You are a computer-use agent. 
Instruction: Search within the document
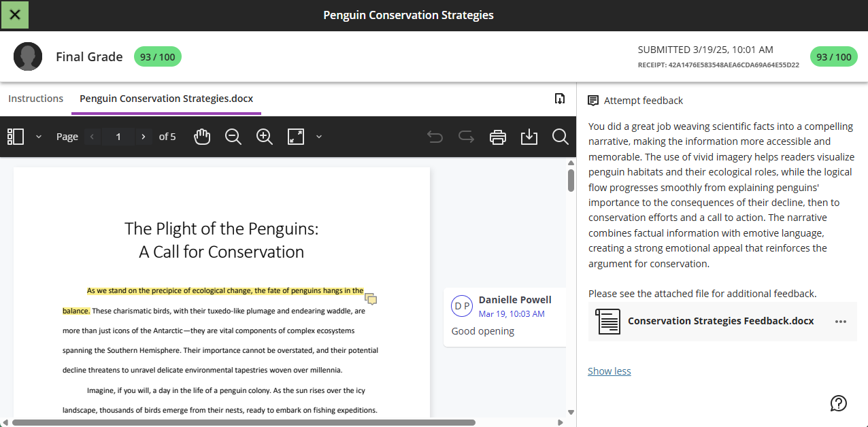(x=561, y=137)
